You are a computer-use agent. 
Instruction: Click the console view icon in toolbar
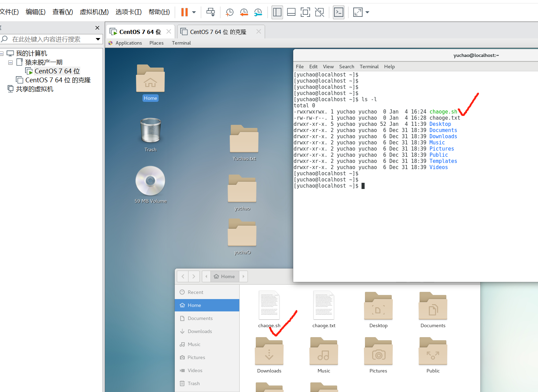[x=339, y=12]
